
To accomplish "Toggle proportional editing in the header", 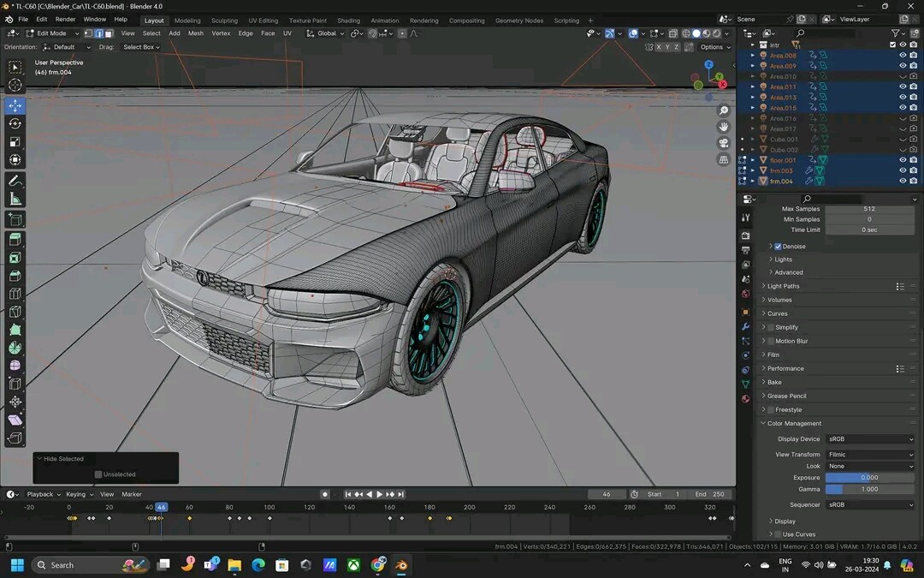I will click(402, 33).
